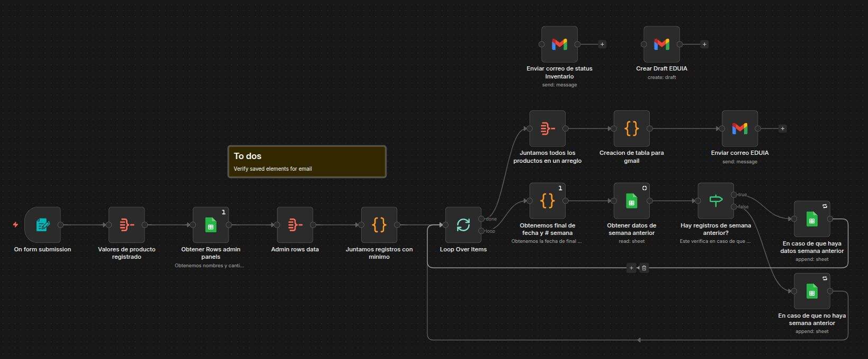Open the Obtener Rows admin panels sheets node
The width and height of the screenshot is (868, 359).
pos(211,225)
